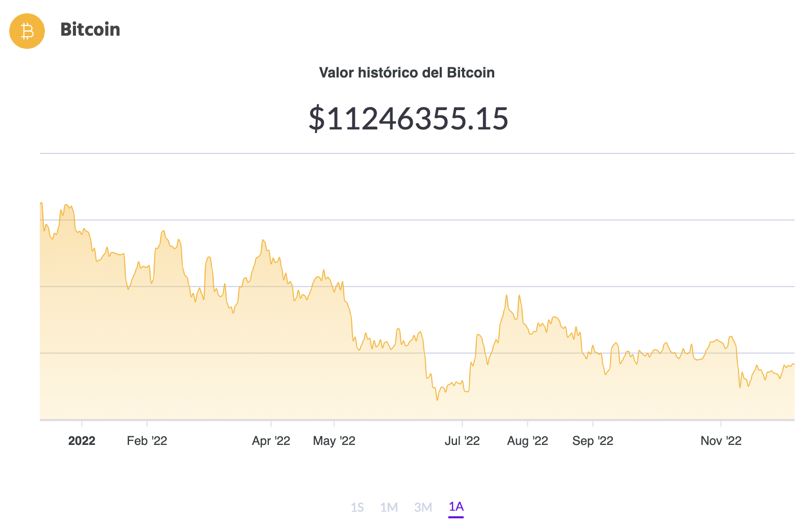Click the rightmost end of the price line

point(794,364)
